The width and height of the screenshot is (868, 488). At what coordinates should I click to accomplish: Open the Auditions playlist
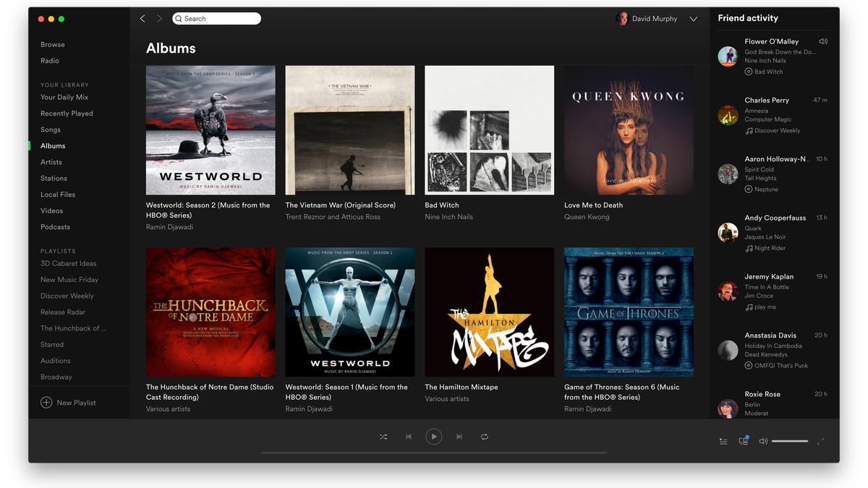(x=56, y=361)
